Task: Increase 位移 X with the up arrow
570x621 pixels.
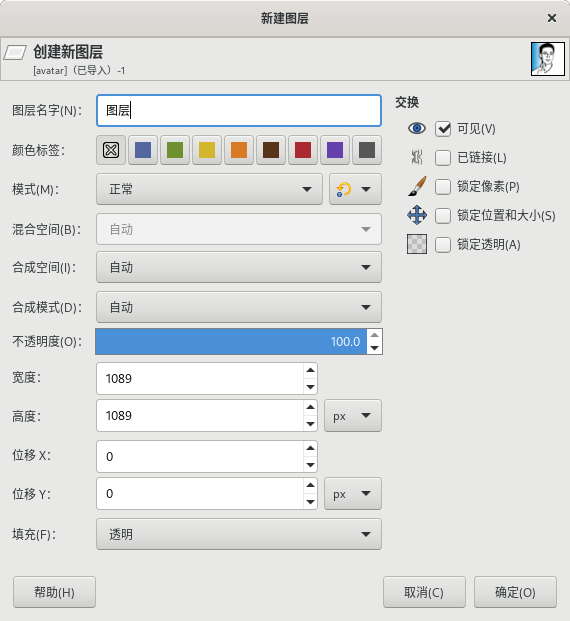Action: coord(311,448)
